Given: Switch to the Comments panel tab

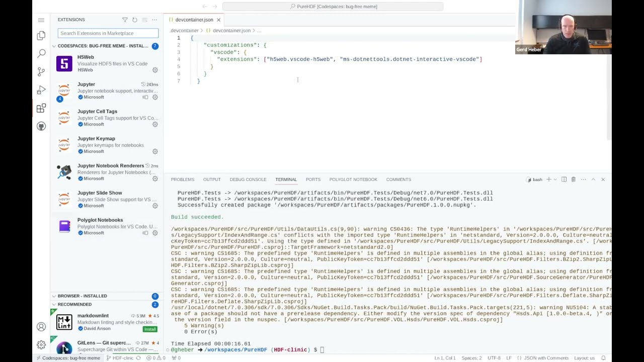Looking at the screenshot, I should pyautogui.click(x=398, y=179).
